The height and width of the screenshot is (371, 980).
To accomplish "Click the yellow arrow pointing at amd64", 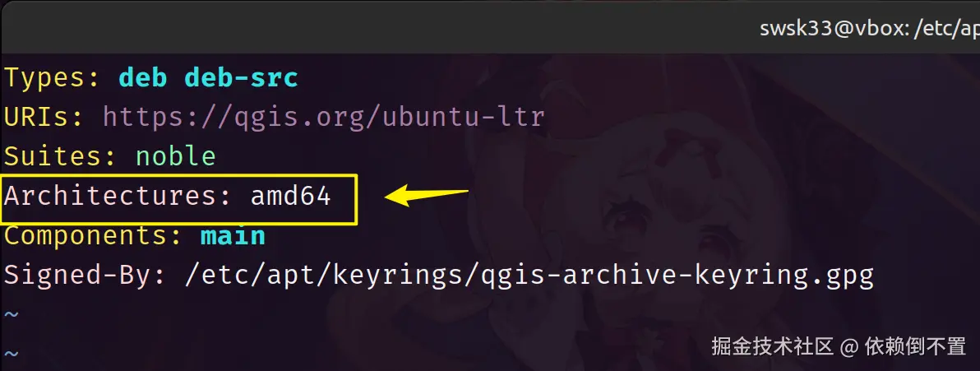I will tap(428, 196).
